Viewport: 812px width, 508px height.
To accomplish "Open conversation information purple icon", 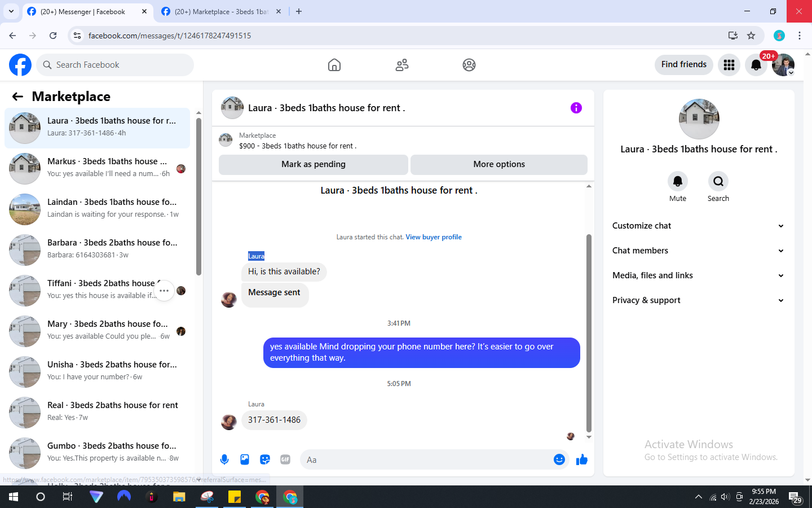I will pyautogui.click(x=576, y=108).
